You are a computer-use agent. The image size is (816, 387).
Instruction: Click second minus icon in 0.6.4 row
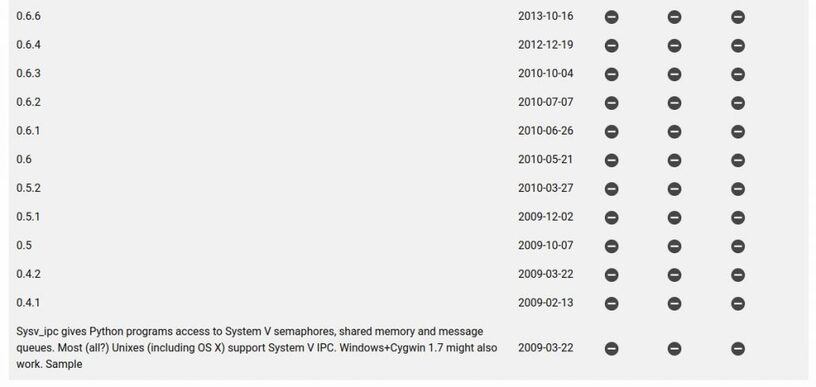tap(674, 46)
